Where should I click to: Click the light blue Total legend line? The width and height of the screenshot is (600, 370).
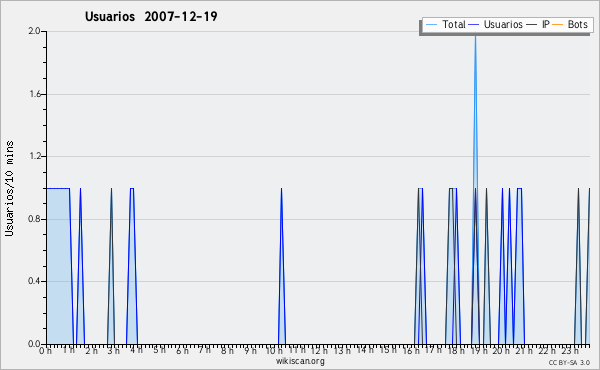[431, 25]
